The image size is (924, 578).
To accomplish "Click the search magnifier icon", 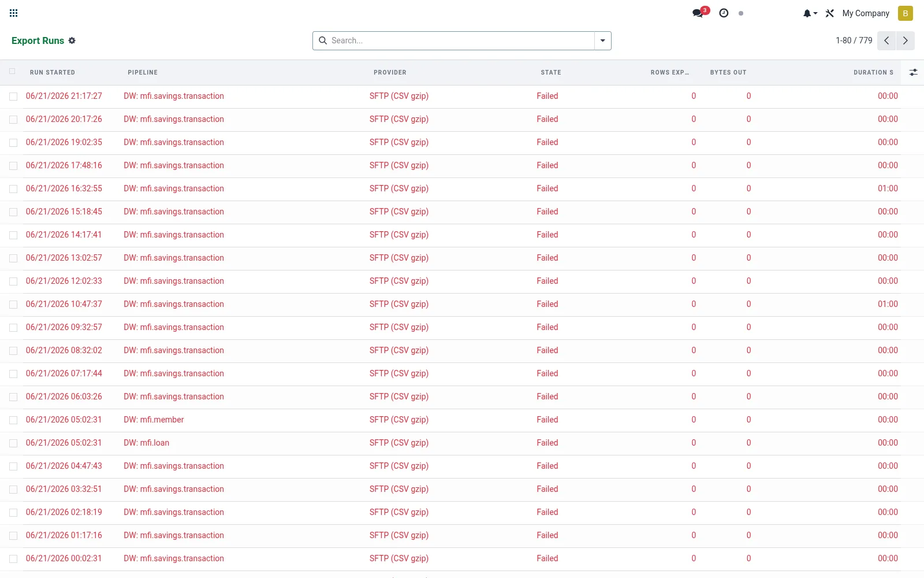I will (323, 40).
